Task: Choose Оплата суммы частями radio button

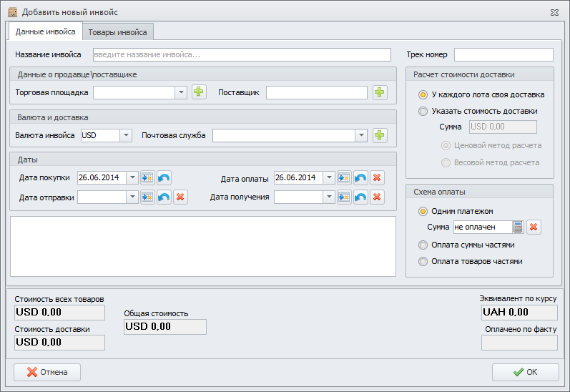Action: pos(423,245)
